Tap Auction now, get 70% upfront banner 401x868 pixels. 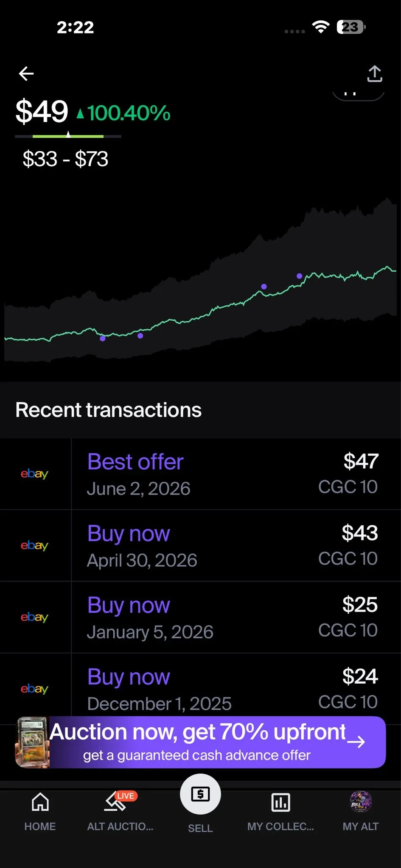tap(200, 742)
